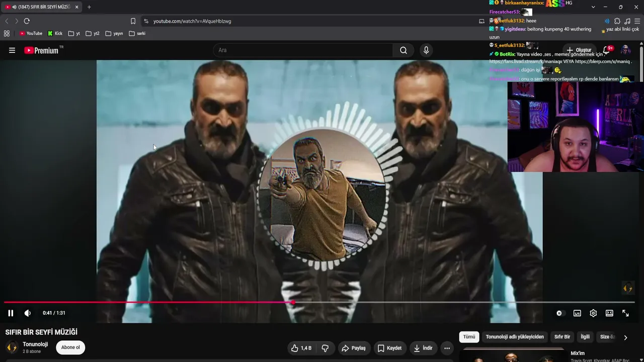Image resolution: width=644 pixels, height=362 pixels.
Task: Click the channel watermark in the video corner
Action: [x=627, y=288]
